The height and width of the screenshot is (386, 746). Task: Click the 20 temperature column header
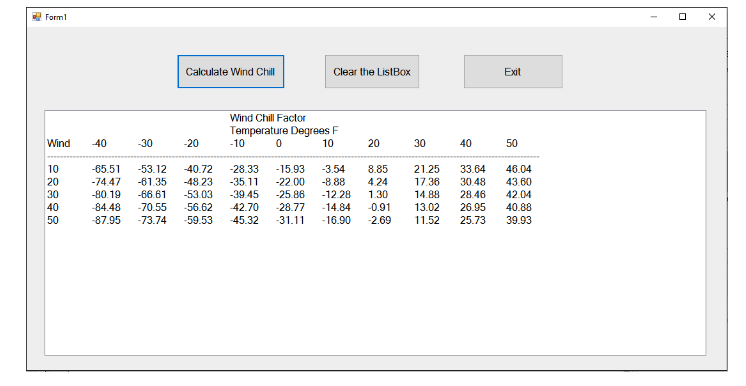[373, 144]
